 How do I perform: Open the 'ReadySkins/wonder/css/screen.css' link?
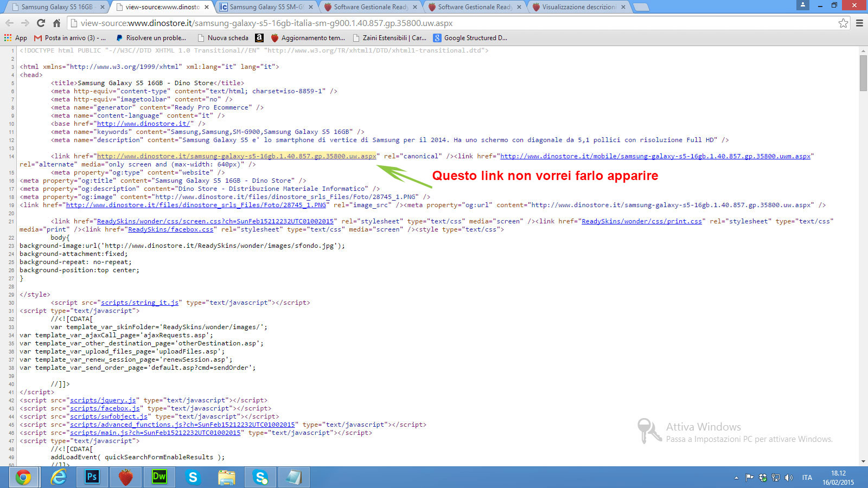[215, 221]
